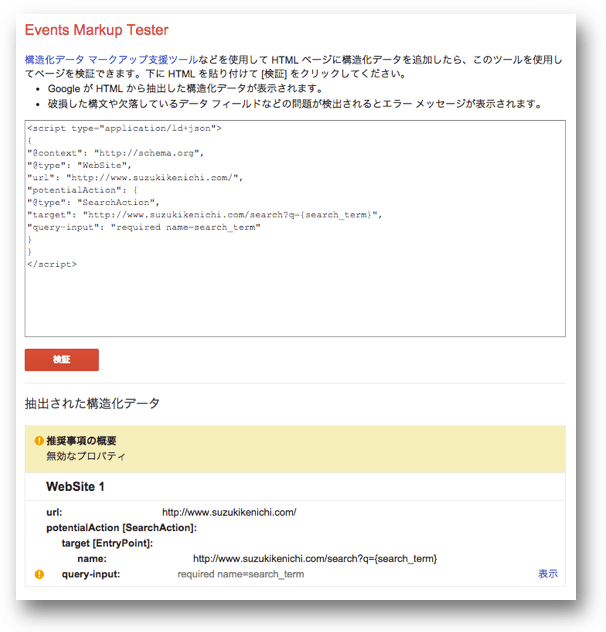Click the closing </script> tag line
This screenshot has height=632, width=606.
coord(52,264)
